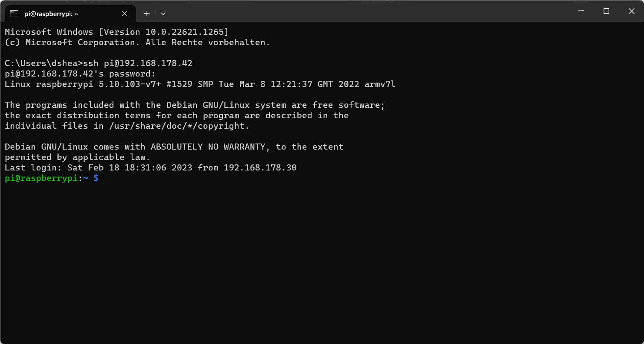Close the Windows Terminal window
The width and height of the screenshot is (644, 344).
pyautogui.click(x=631, y=11)
